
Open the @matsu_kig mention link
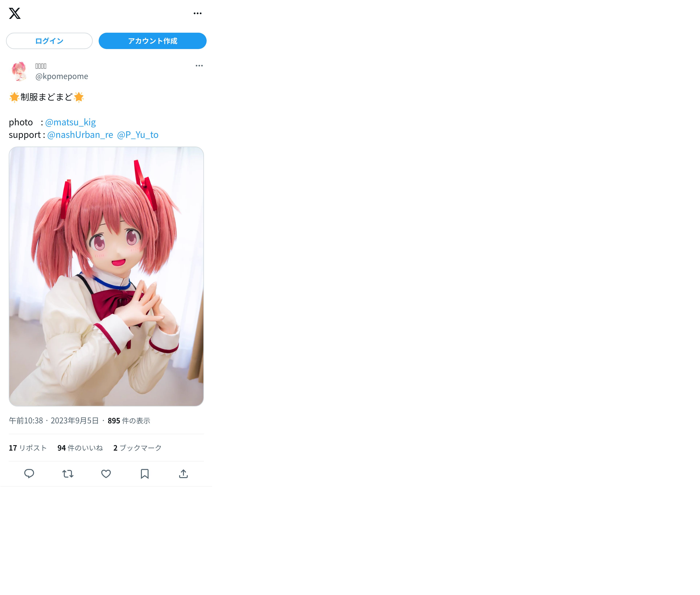(x=71, y=122)
